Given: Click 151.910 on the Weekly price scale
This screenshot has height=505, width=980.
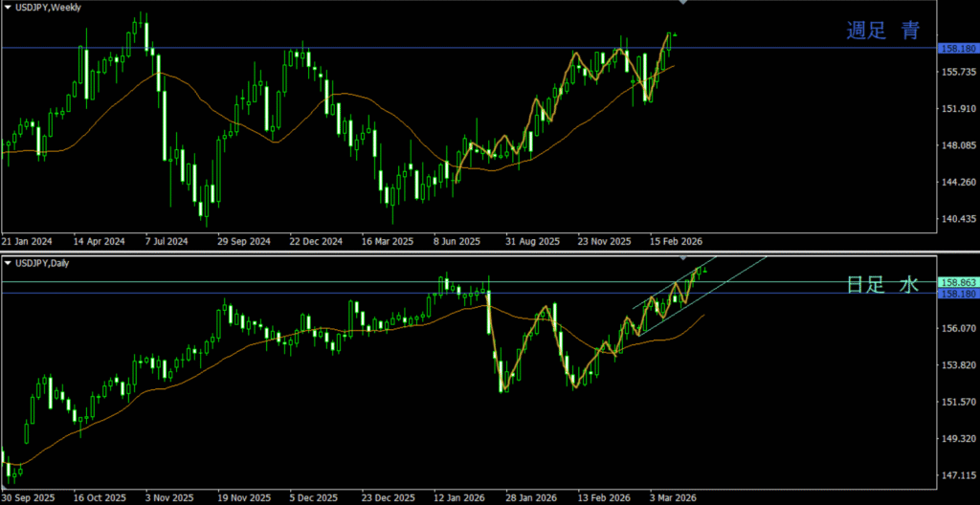Looking at the screenshot, I should coord(957,109).
